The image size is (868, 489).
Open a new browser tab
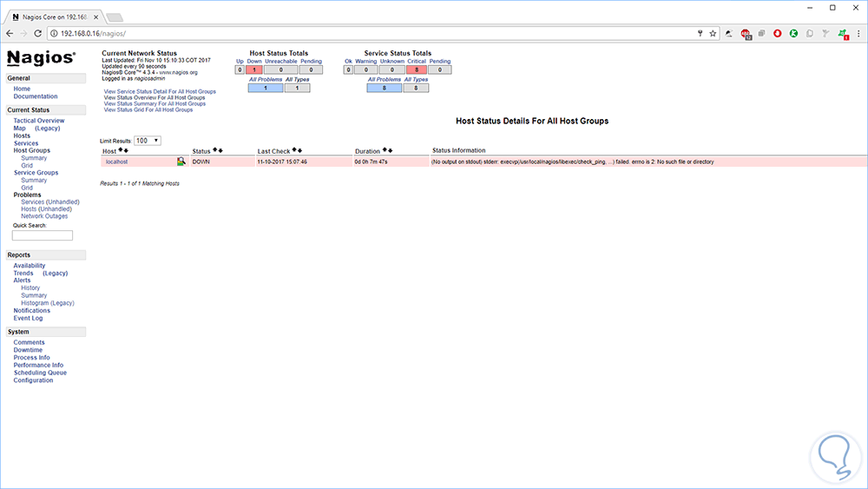tap(114, 17)
